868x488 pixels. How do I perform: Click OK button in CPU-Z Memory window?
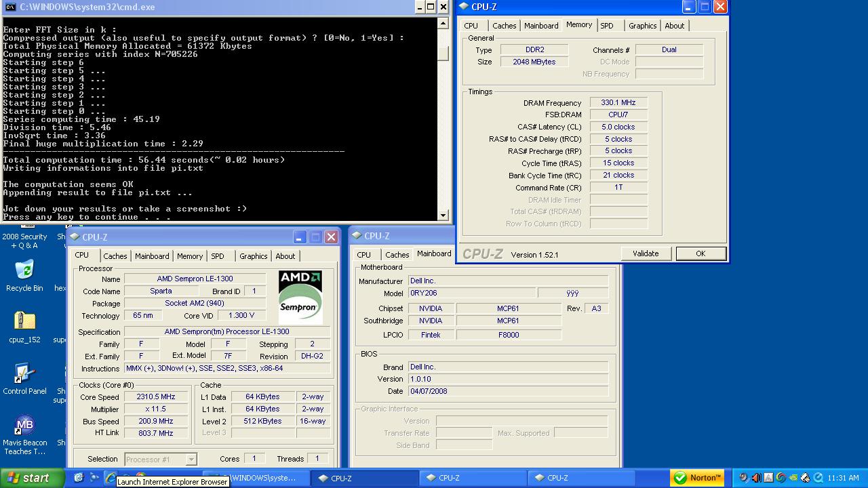click(x=701, y=253)
